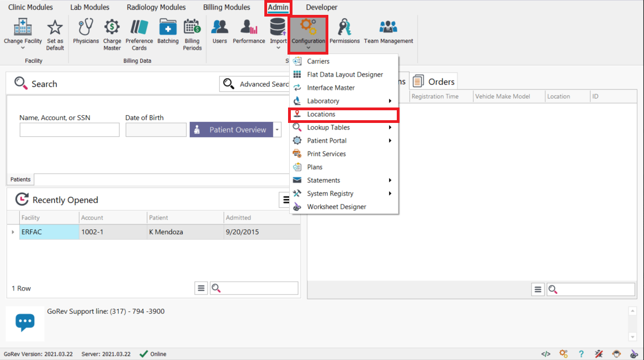644x360 pixels.
Task: Open Patient Overview dropdown arrow
Action: (278, 130)
